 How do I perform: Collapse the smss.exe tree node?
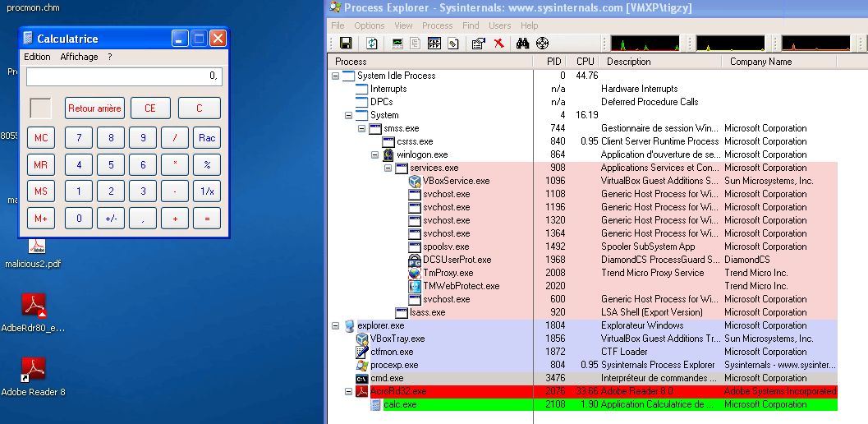coord(361,128)
